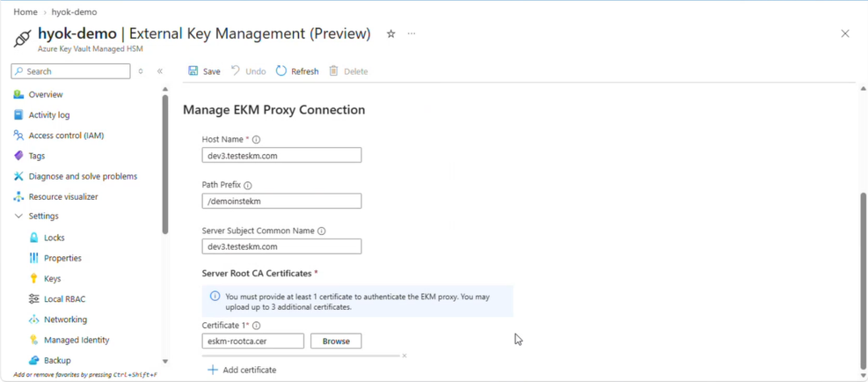
Task: Click into the sidebar Search box
Action: pyautogui.click(x=71, y=71)
